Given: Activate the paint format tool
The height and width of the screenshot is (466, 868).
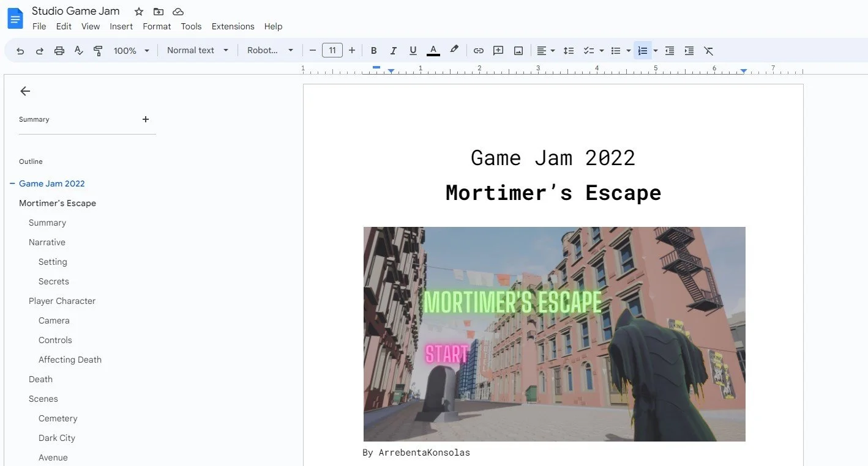Looking at the screenshot, I should 98,51.
